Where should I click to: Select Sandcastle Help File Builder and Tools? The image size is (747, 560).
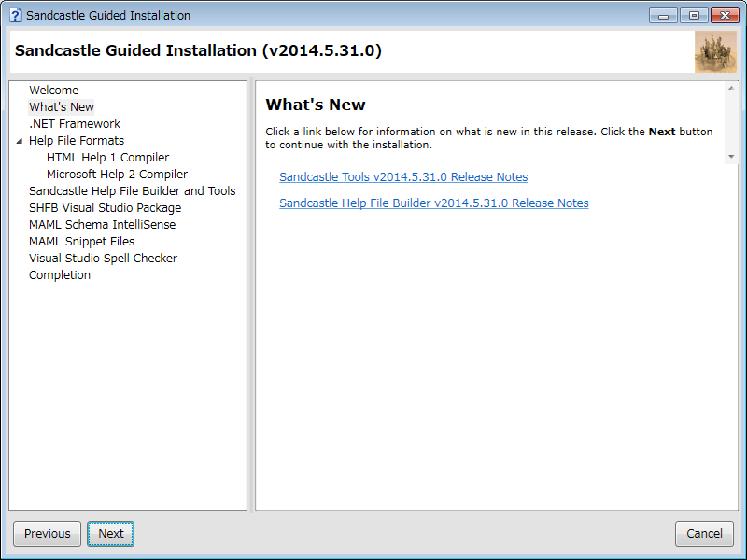132,191
